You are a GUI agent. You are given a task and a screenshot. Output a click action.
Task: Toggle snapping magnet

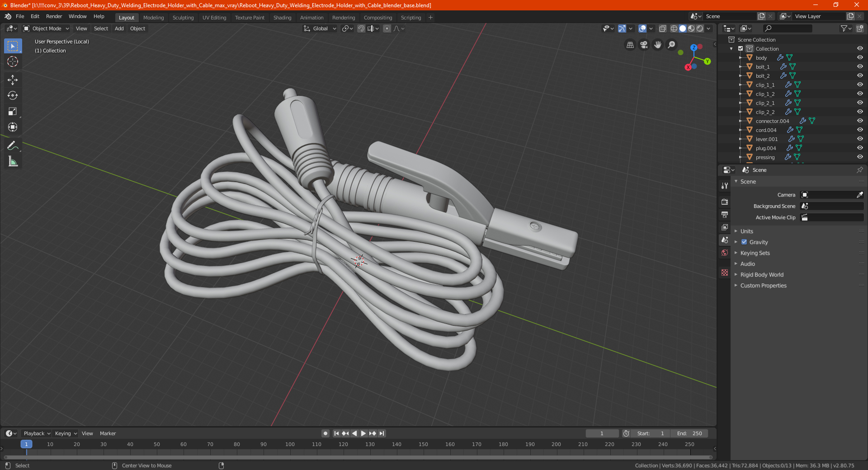pyautogui.click(x=361, y=28)
